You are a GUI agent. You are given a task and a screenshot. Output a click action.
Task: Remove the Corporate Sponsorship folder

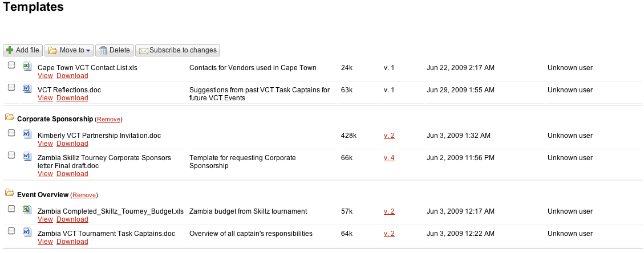point(108,119)
